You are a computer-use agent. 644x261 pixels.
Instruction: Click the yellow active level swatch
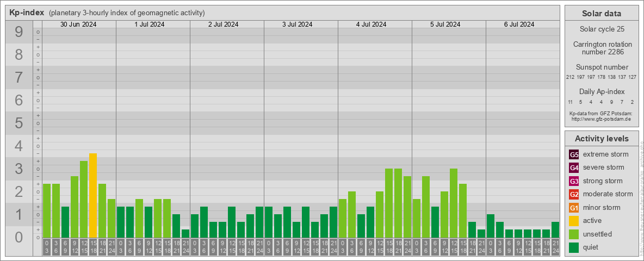click(574, 221)
